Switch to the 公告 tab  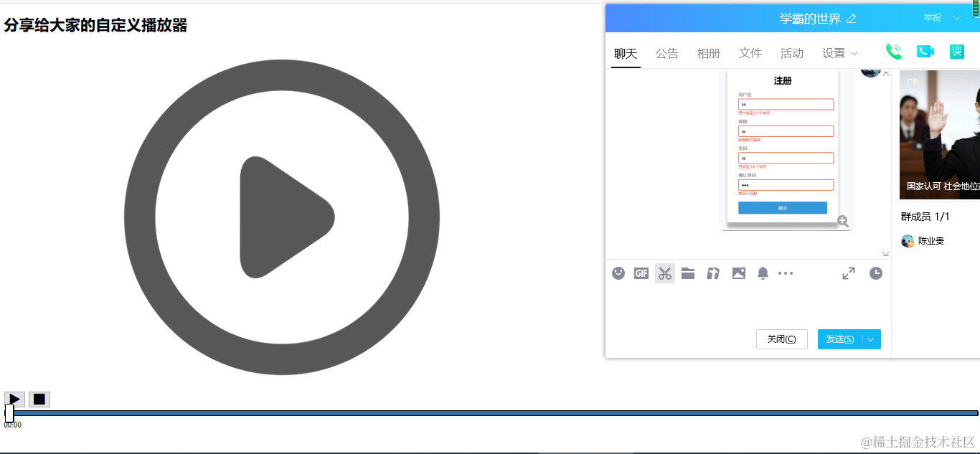pyautogui.click(x=667, y=54)
